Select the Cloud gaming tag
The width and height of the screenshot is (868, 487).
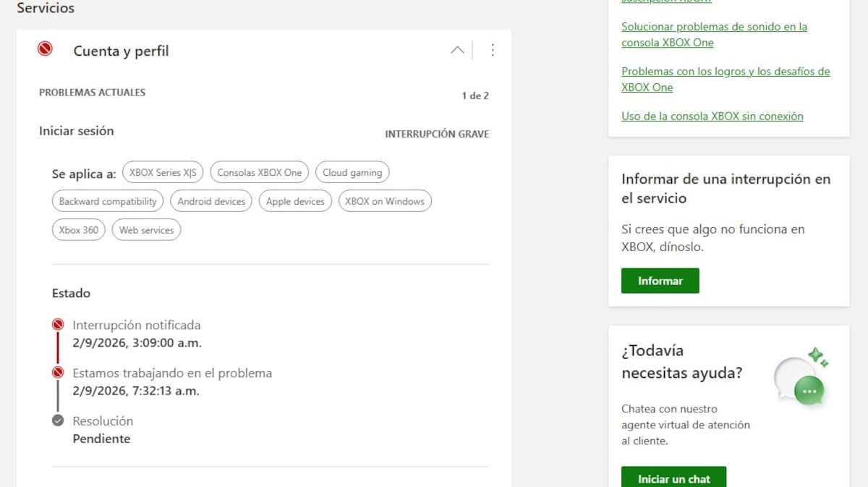(x=352, y=172)
